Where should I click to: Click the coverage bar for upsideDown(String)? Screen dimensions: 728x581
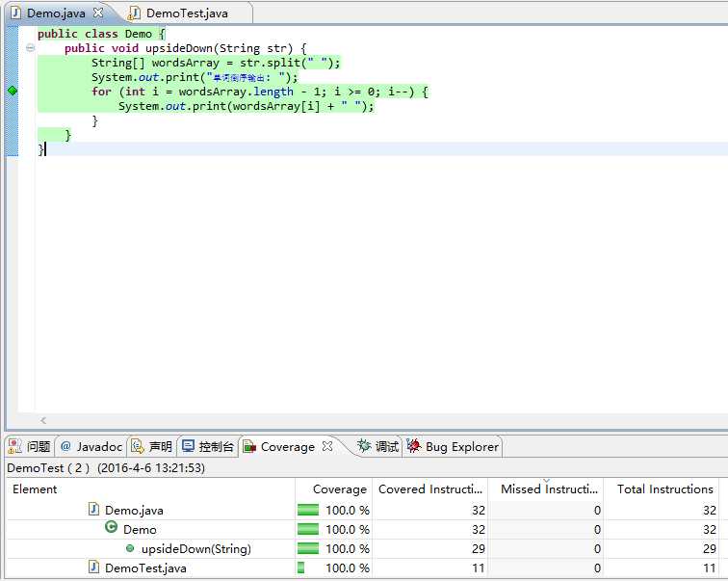(x=308, y=548)
